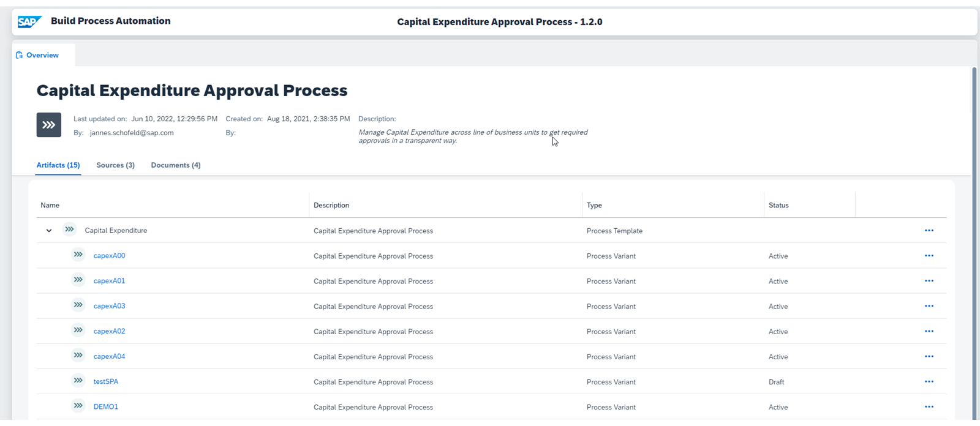This screenshot has height=426, width=980.
Task: Open more options menu for DEMO1 row
Action: click(929, 406)
